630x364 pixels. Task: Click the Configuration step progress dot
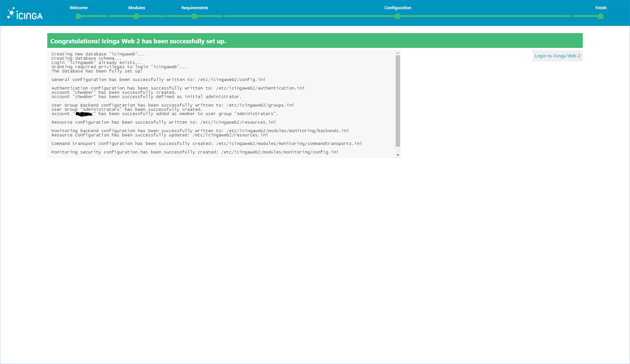[x=397, y=16]
